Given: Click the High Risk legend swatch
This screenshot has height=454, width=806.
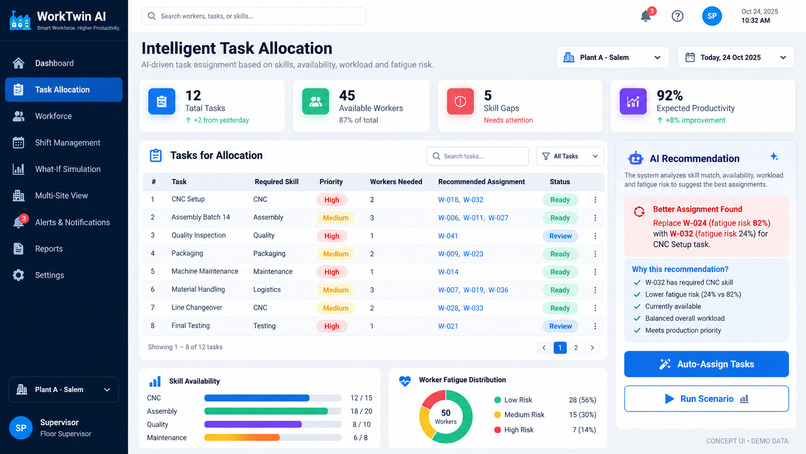Looking at the screenshot, I should pos(497,430).
